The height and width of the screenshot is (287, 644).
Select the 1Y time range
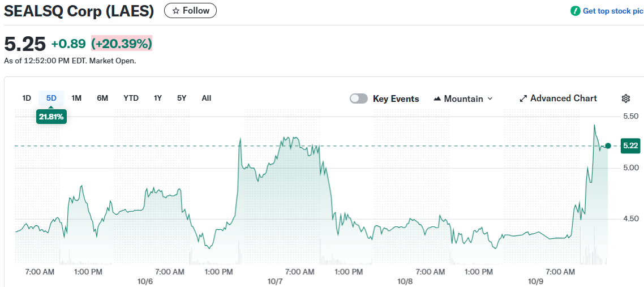coord(158,98)
